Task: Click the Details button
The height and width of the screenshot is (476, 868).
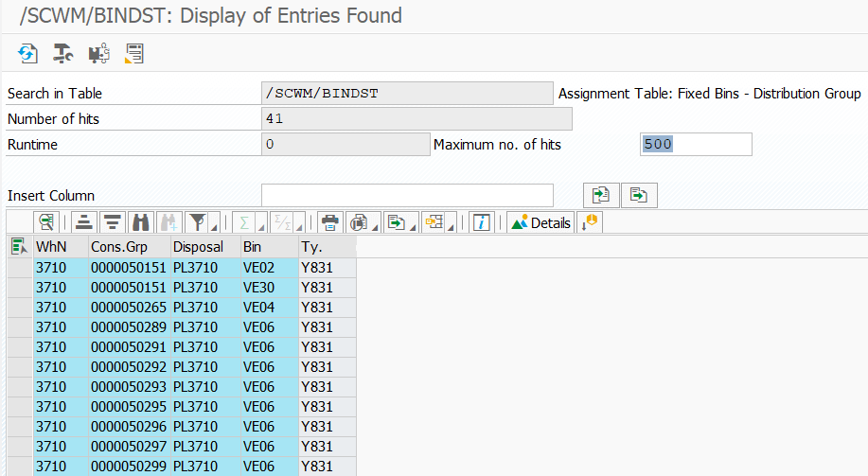Action: pyautogui.click(x=540, y=222)
